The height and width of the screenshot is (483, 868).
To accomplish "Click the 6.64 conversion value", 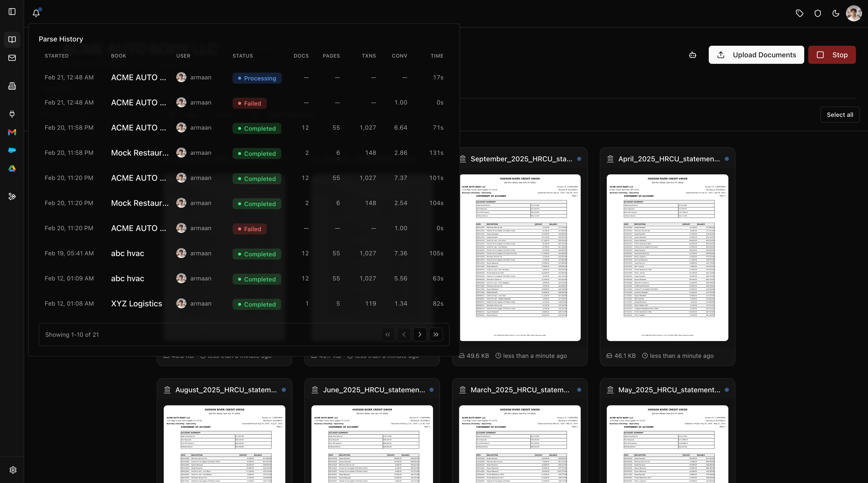I will (401, 127).
